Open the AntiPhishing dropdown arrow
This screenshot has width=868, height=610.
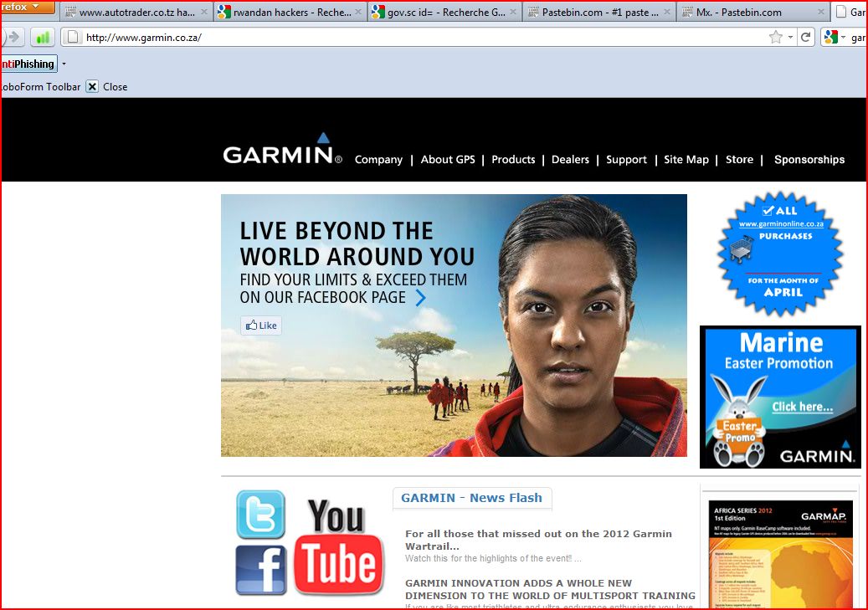tap(64, 64)
